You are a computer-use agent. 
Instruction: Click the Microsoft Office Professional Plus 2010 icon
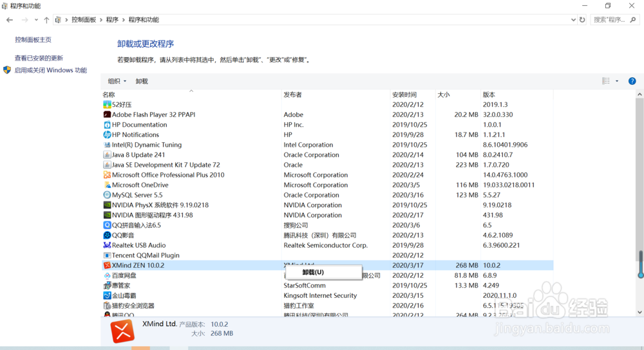coord(107,175)
